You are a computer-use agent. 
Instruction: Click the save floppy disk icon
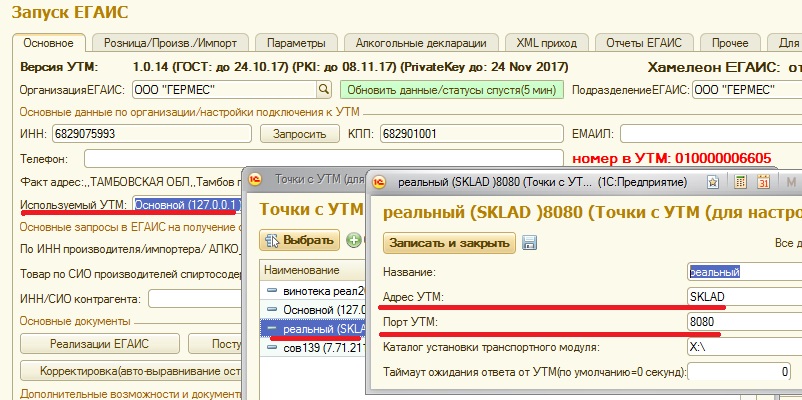click(x=530, y=243)
